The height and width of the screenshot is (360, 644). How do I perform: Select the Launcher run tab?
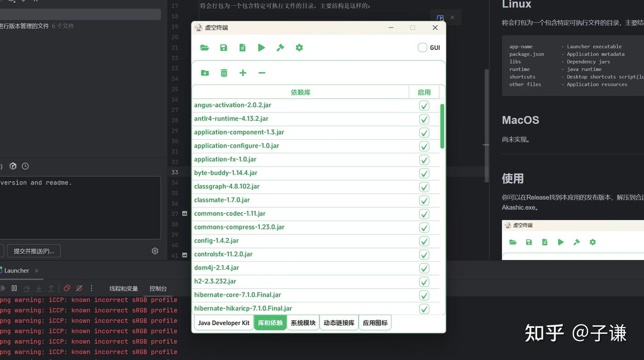[x=17, y=271]
